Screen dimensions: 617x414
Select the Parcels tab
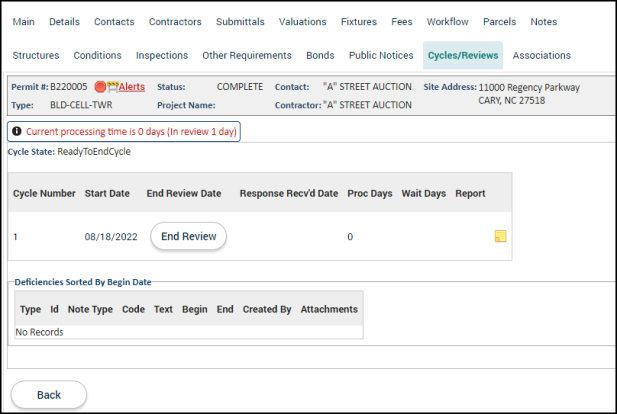(x=499, y=22)
